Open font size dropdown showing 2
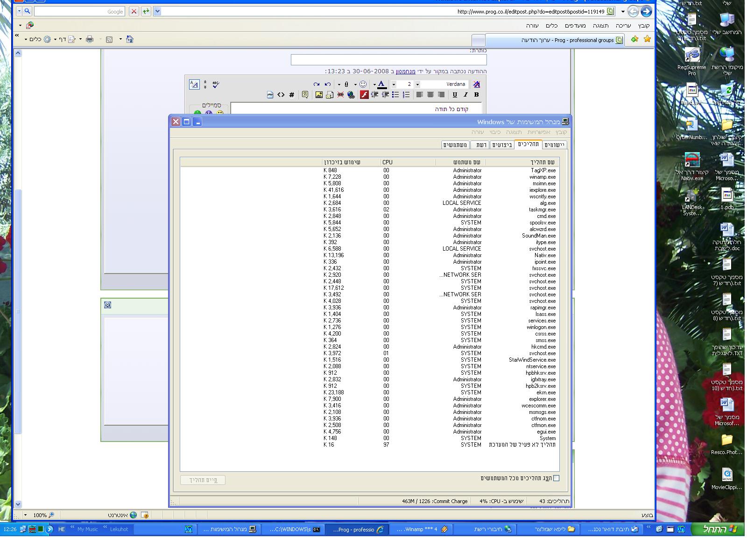This screenshot has height=560, width=747. [394, 84]
